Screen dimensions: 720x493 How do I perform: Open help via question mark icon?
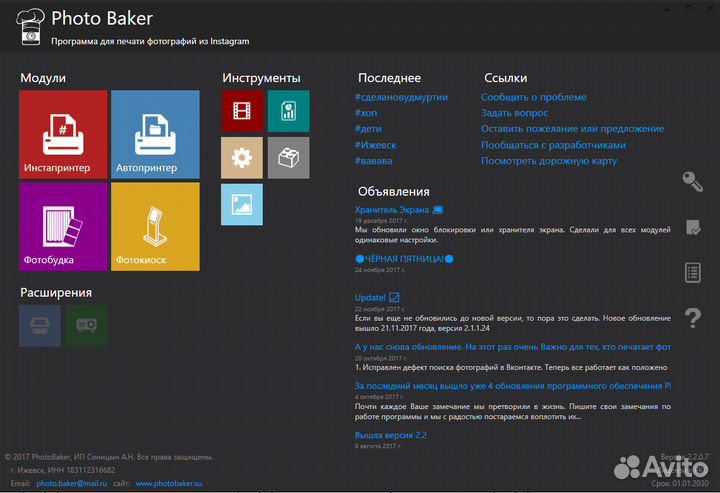[x=693, y=318]
